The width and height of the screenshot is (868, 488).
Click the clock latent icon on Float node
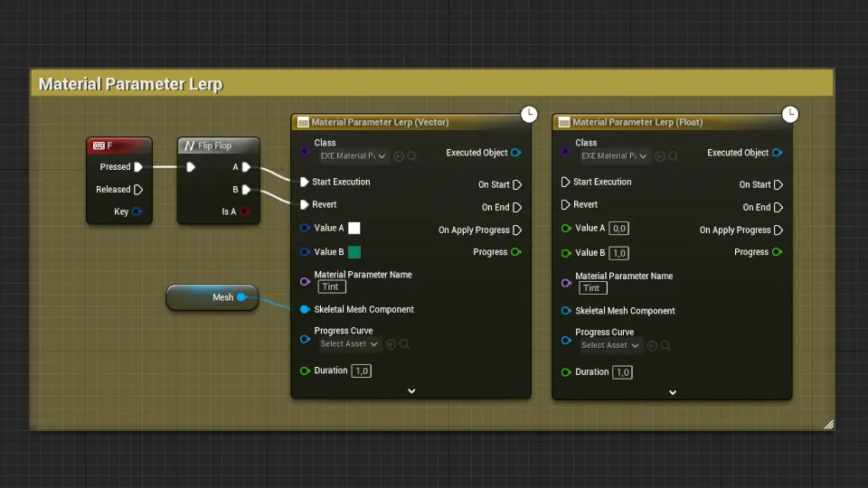[x=790, y=114]
